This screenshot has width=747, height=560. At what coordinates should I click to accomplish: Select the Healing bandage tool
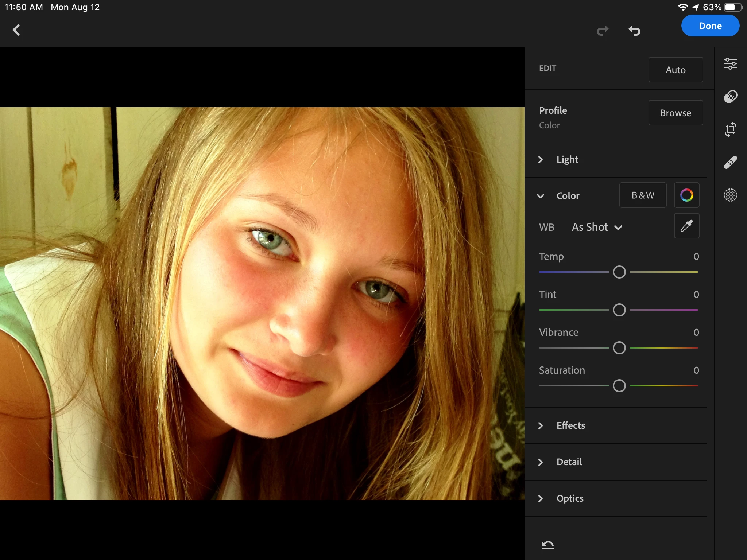click(x=730, y=162)
